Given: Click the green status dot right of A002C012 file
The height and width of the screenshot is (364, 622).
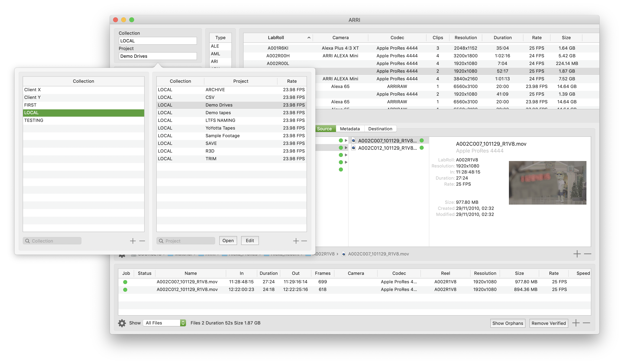Looking at the screenshot, I should pos(422,148).
